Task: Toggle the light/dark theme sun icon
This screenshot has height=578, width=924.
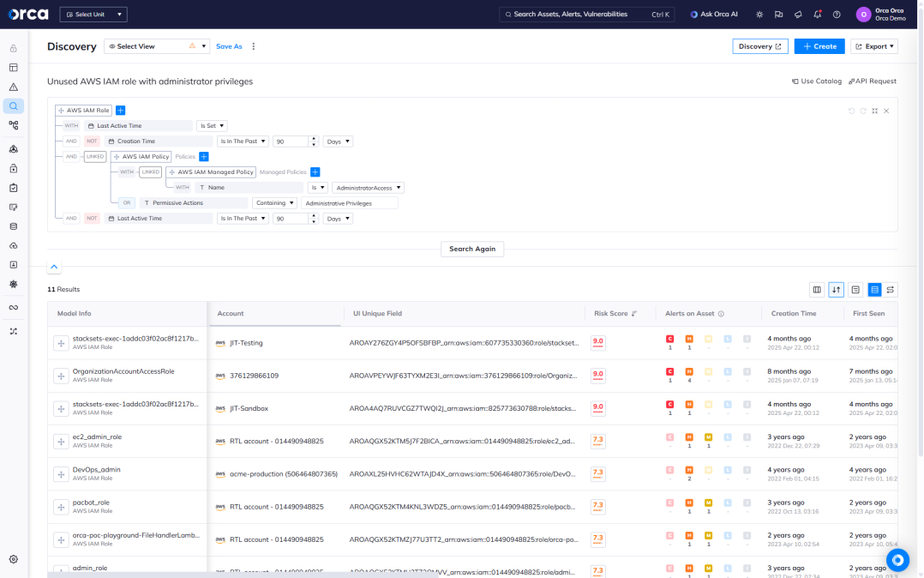Action: click(759, 15)
